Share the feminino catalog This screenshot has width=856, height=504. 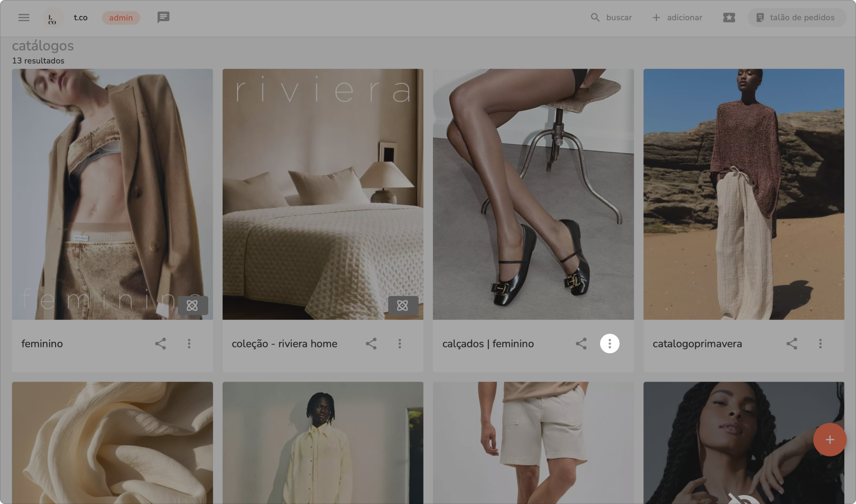tap(160, 344)
